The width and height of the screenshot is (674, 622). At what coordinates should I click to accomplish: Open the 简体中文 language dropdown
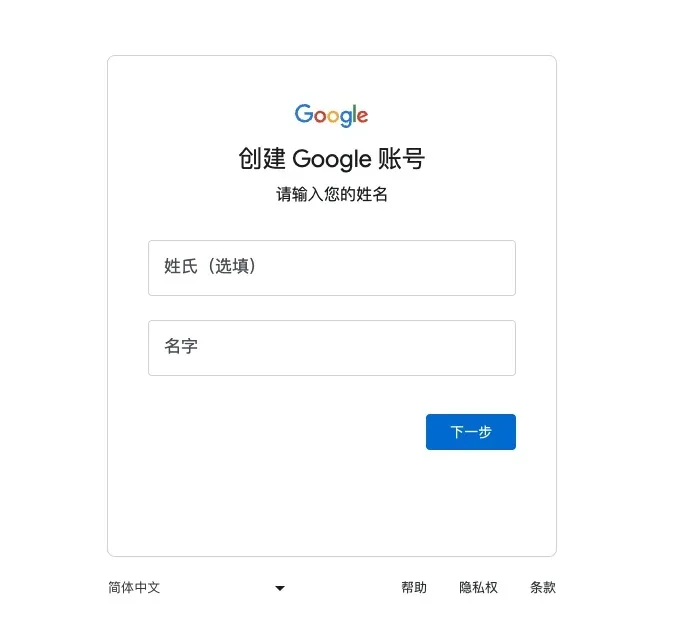click(134, 588)
